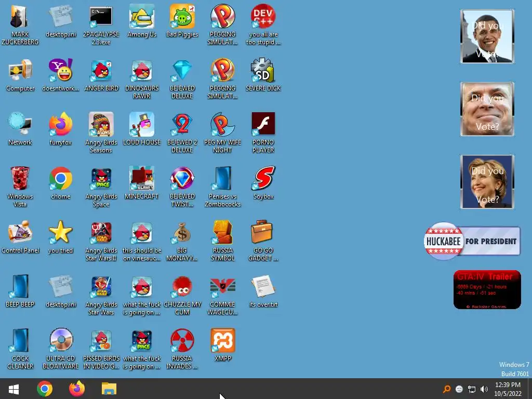Click the GTA:IV Trailer countdown gadget

click(x=487, y=290)
